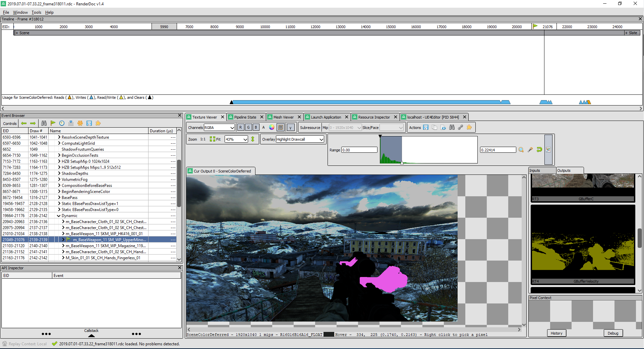
Task: Click the History button in Pixel Context
Action: tap(557, 333)
